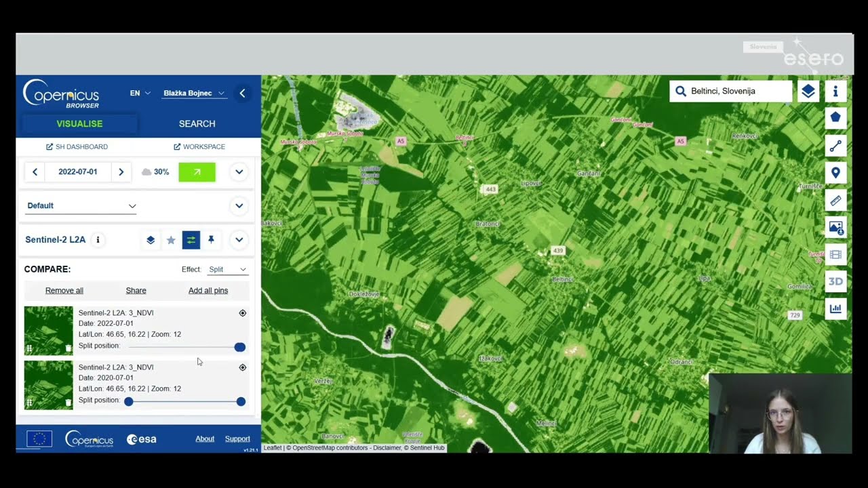The width and height of the screenshot is (868, 488).
Task: Click drag handle on 2020-07-01 pin
Action: click(29, 403)
